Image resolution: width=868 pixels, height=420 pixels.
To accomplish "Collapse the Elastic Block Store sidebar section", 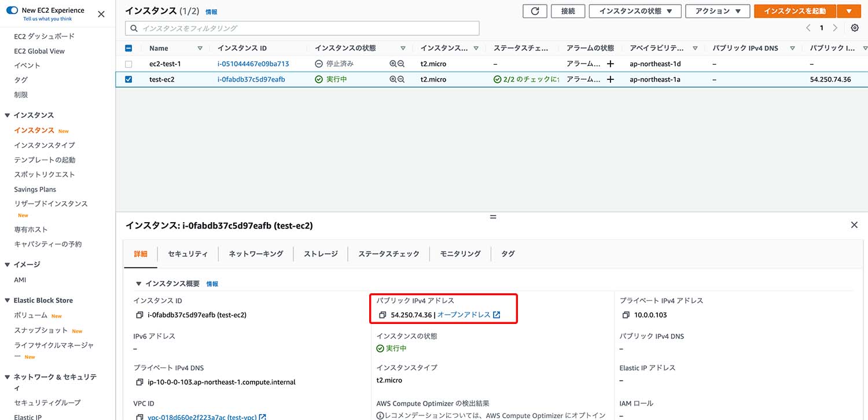I will (x=8, y=300).
